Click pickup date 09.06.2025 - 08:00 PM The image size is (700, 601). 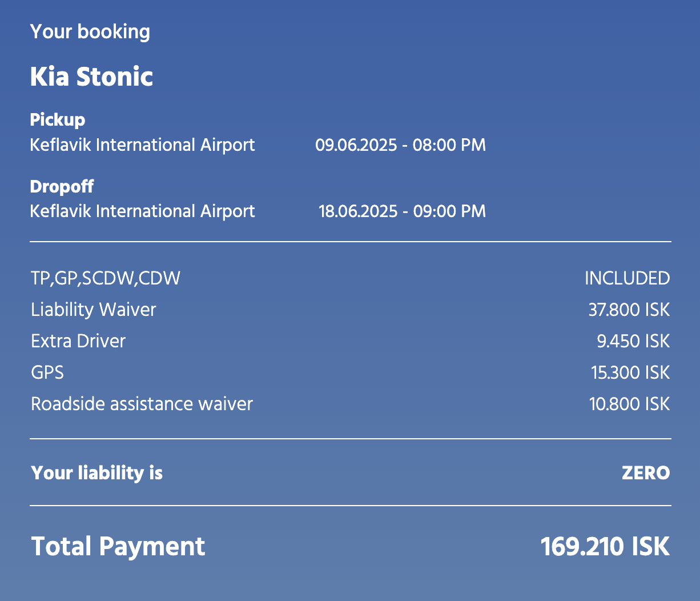[401, 145]
